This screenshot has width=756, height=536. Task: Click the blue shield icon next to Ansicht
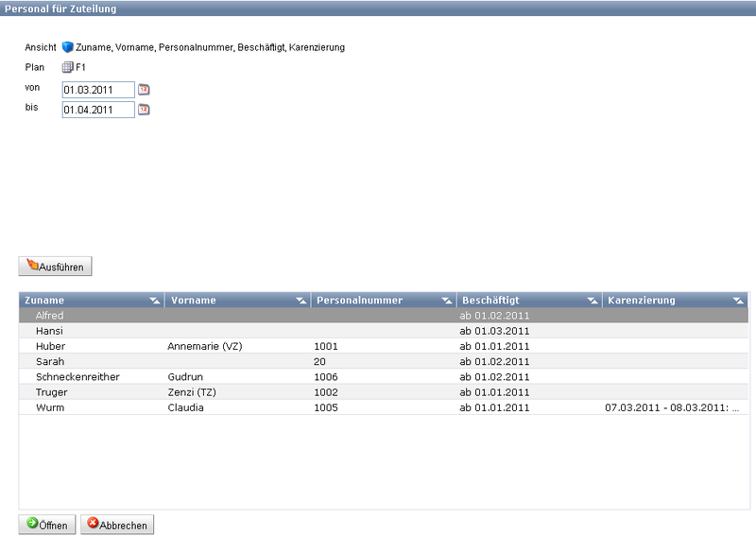(68, 47)
